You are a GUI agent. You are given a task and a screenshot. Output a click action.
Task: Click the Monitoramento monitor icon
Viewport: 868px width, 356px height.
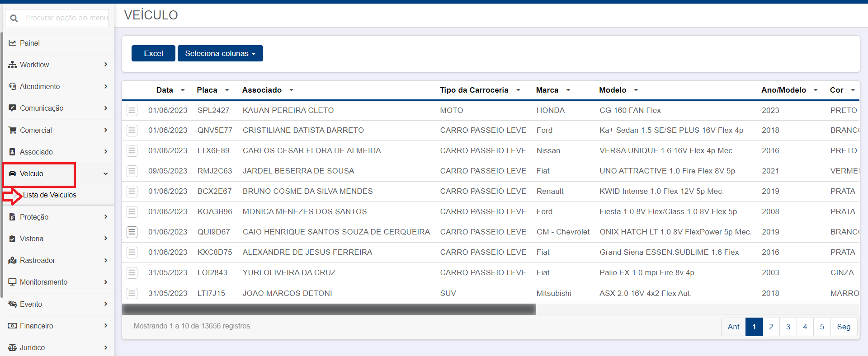[12, 282]
